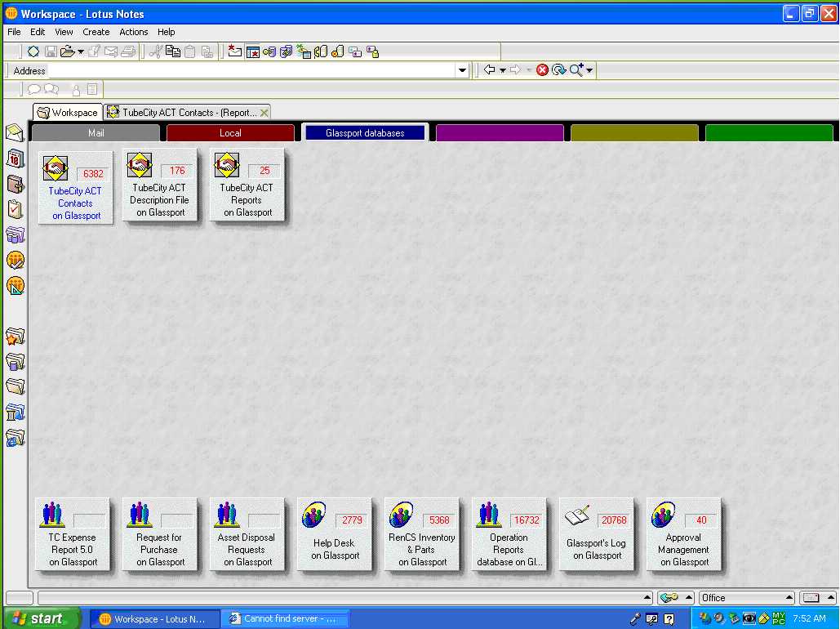Open the Replication bookmark icon
The width and height of the screenshot is (840, 629).
15,234
